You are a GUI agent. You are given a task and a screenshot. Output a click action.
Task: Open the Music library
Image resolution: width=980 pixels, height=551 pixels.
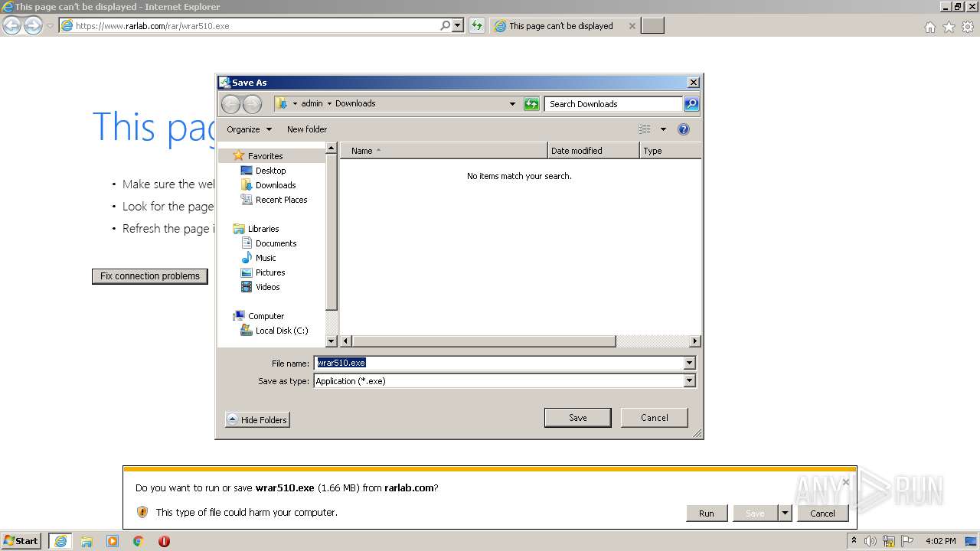click(x=266, y=258)
